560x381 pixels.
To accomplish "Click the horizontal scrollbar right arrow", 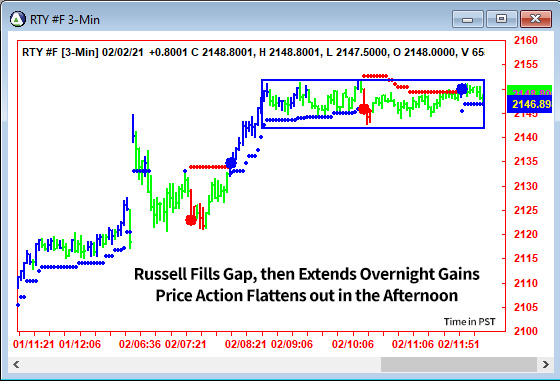I will click(x=545, y=365).
